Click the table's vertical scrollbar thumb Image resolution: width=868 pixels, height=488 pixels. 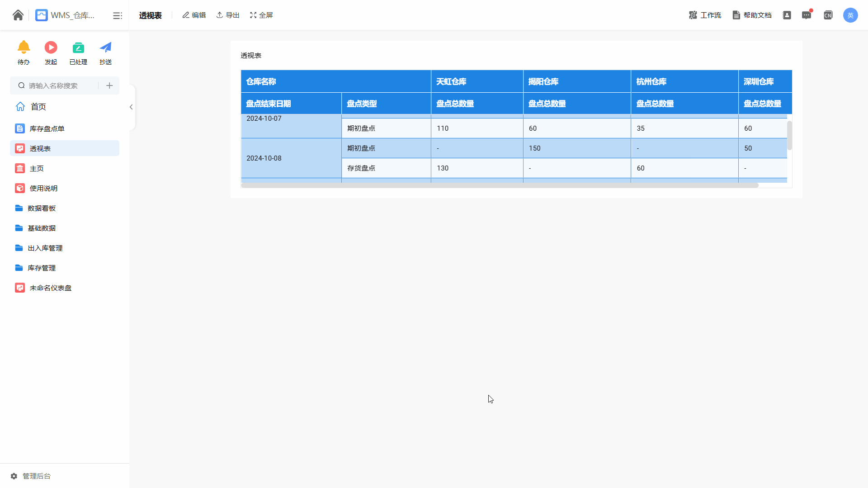[789, 135]
